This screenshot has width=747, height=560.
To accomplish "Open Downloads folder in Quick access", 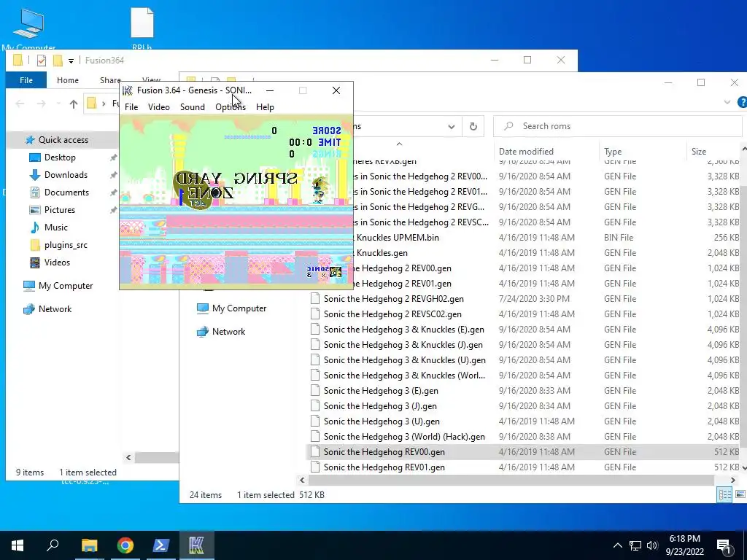I will (66, 175).
